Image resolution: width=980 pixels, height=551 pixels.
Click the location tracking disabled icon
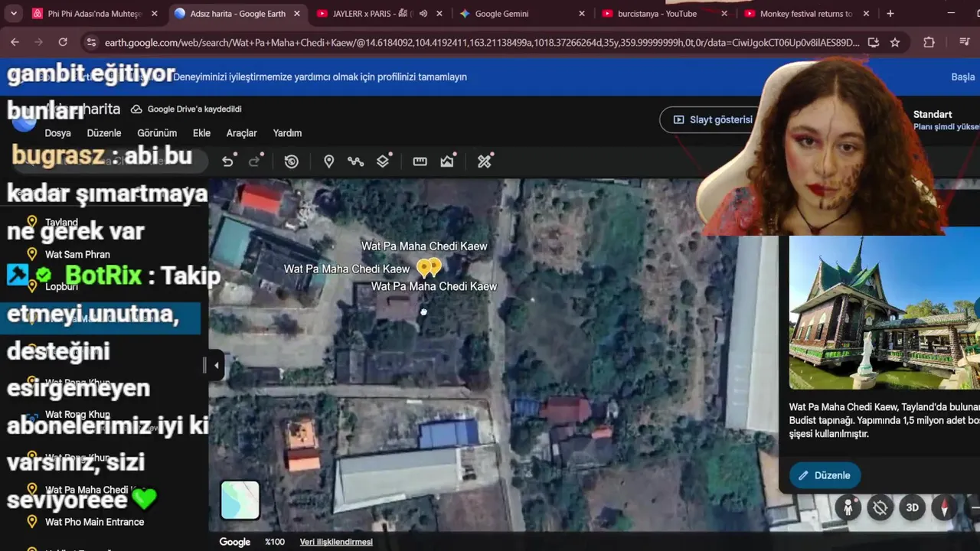pos(880,507)
